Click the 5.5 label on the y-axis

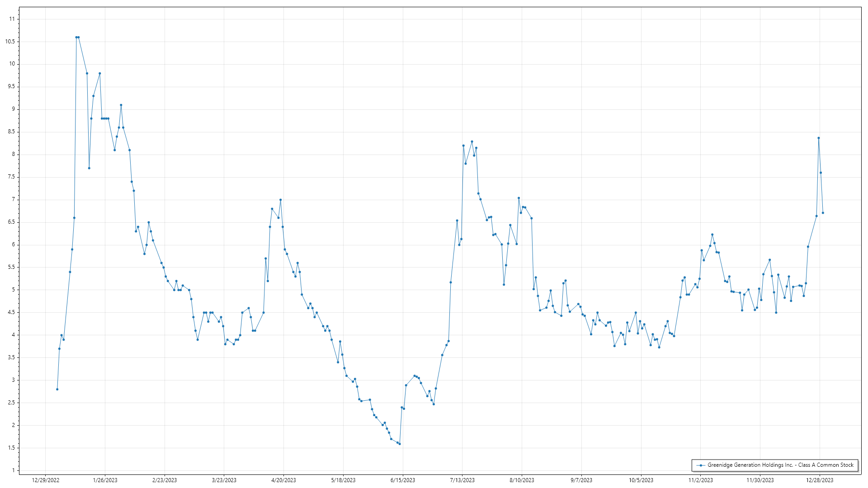(x=11, y=267)
